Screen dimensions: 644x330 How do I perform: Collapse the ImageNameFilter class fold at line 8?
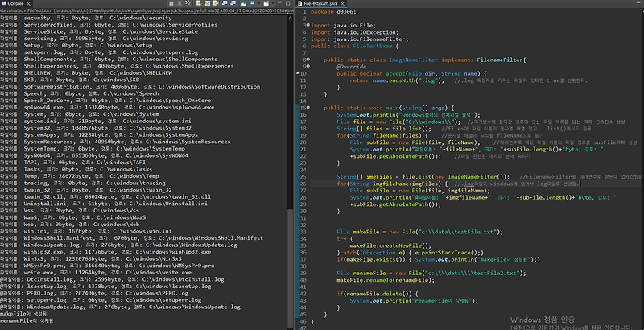[307, 60]
